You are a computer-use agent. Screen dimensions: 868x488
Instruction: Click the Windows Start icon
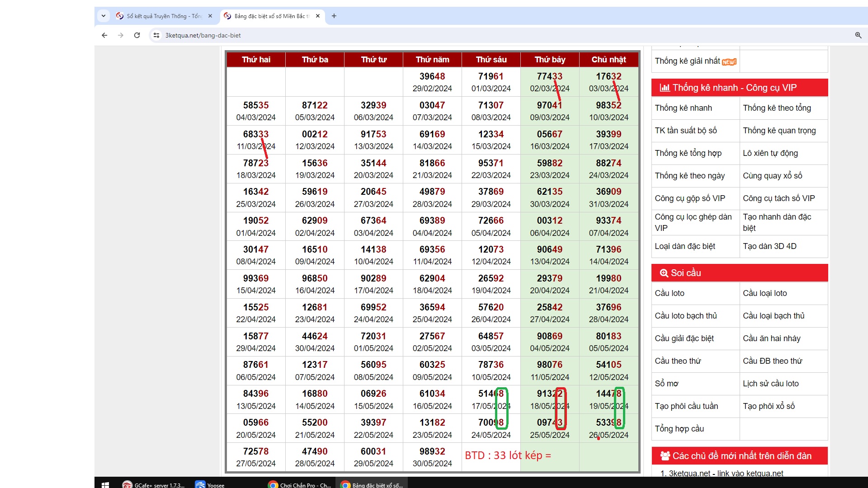pos(105,485)
